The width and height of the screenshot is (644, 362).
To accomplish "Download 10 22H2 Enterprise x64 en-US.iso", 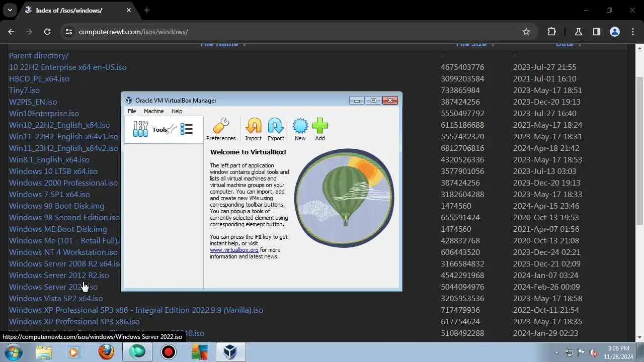I will (x=67, y=67).
